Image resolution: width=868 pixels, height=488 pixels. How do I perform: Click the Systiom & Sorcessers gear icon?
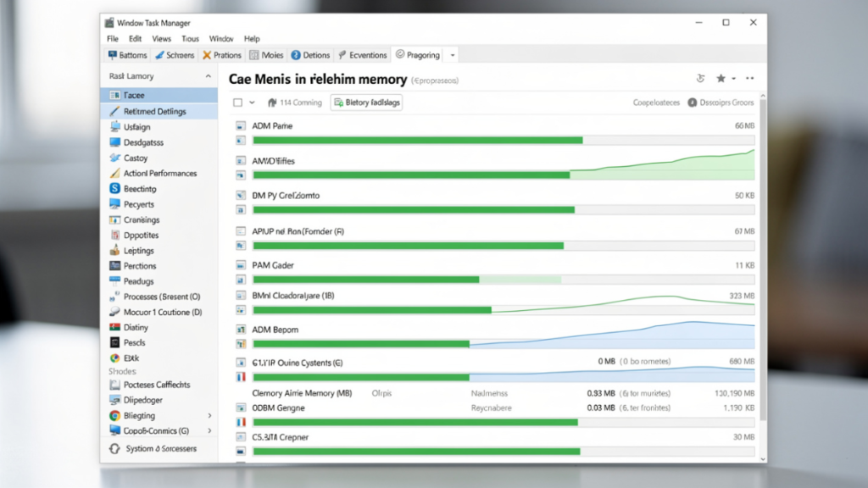(x=114, y=449)
